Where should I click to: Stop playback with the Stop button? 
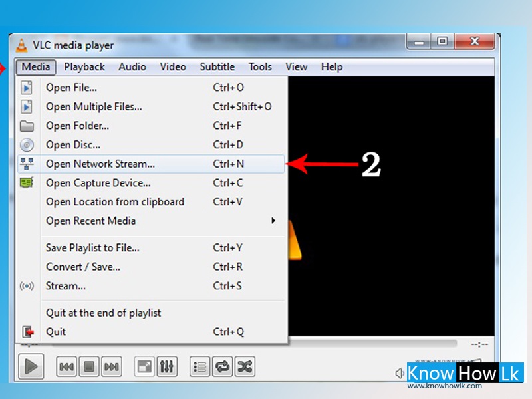89,366
